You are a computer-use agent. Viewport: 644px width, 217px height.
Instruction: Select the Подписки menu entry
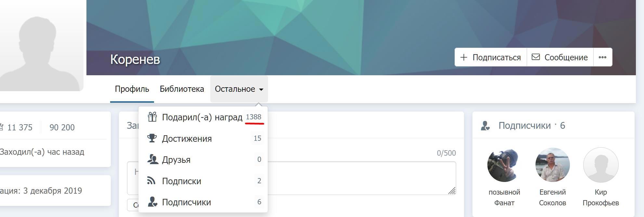point(203,181)
